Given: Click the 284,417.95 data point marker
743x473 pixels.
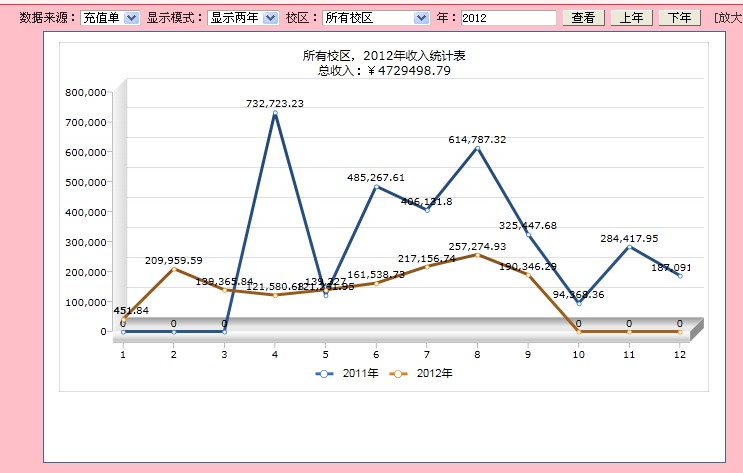Looking at the screenshot, I should click(629, 247).
